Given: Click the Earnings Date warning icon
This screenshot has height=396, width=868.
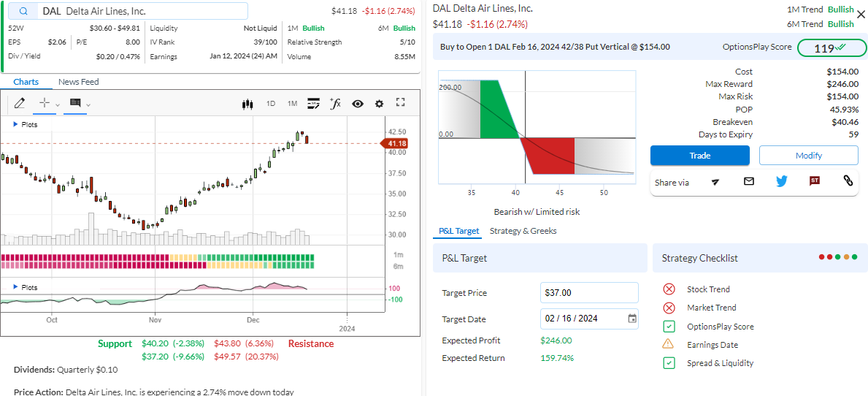Looking at the screenshot, I should click(x=669, y=344).
